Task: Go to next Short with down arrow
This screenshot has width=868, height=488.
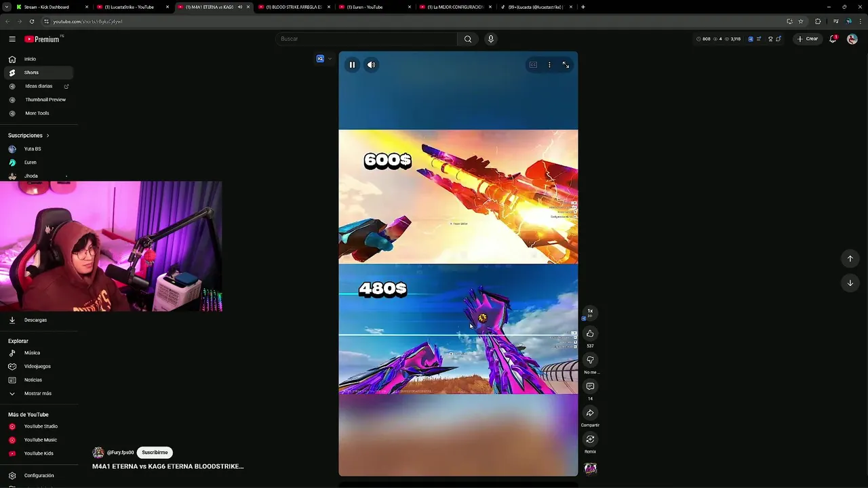Action: 850,283
